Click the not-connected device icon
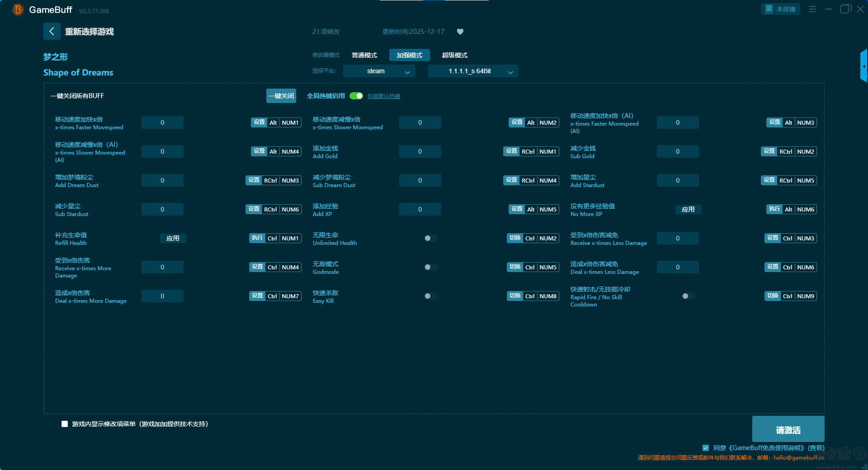Screen dimensions: 868x470 (769, 9)
